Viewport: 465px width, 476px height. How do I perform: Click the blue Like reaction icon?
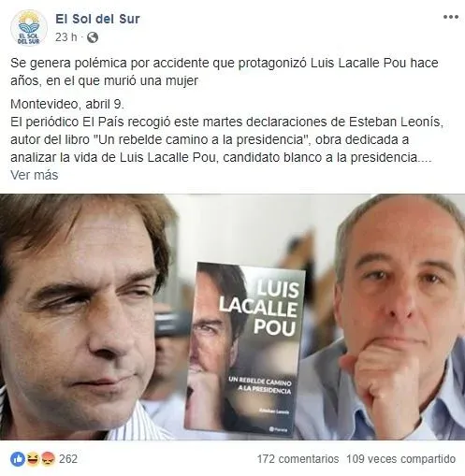pyautogui.click(x=18, y=459)
